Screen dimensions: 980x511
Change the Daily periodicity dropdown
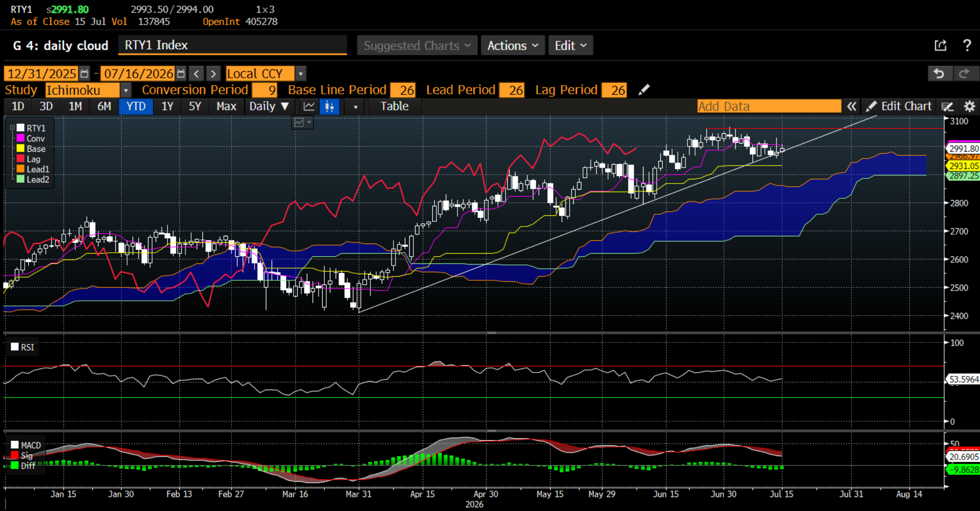coord(269,107)
